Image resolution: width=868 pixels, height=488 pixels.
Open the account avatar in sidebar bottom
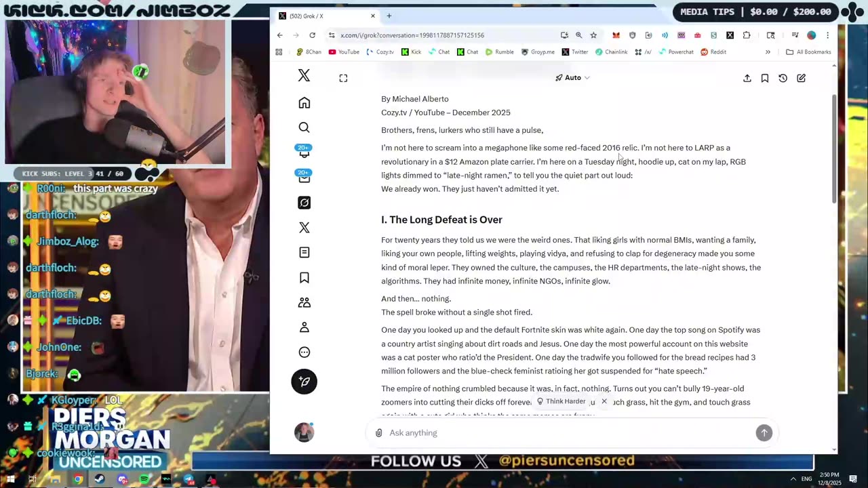(x=304, y=432)
